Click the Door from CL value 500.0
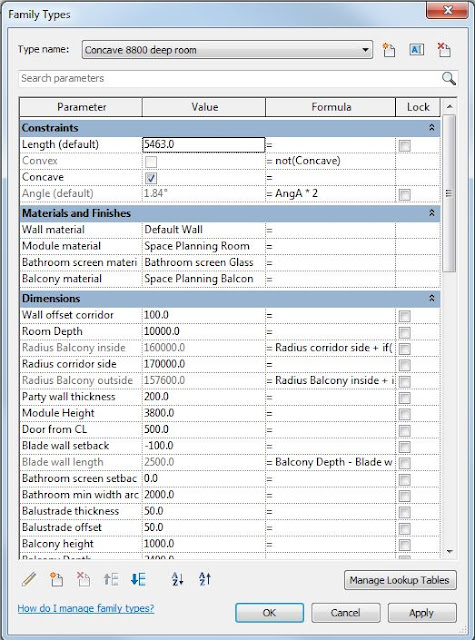This screenshot has width=475, height=640. tap(204, 429)
